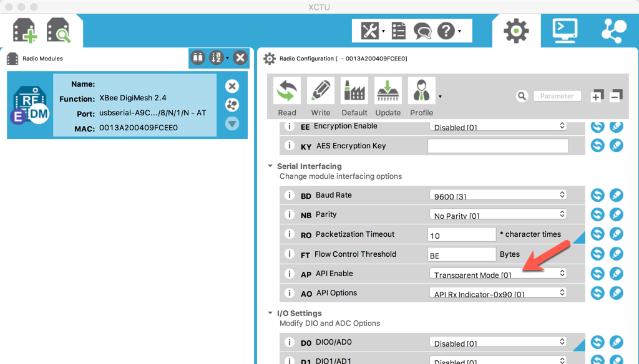Click the Flow Control Threshold field
The height and width of the screenshot is (364, 639).
462,254
